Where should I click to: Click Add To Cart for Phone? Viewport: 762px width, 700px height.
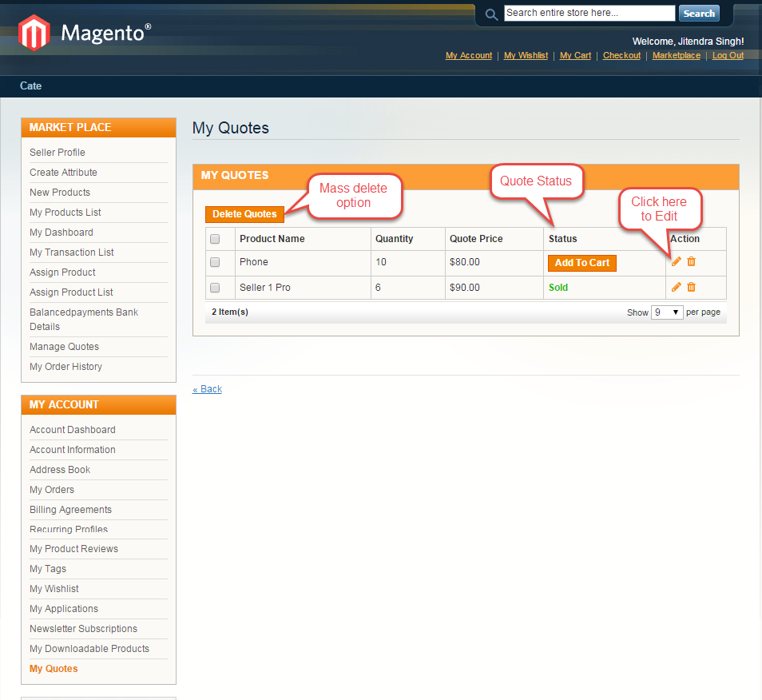581,263
